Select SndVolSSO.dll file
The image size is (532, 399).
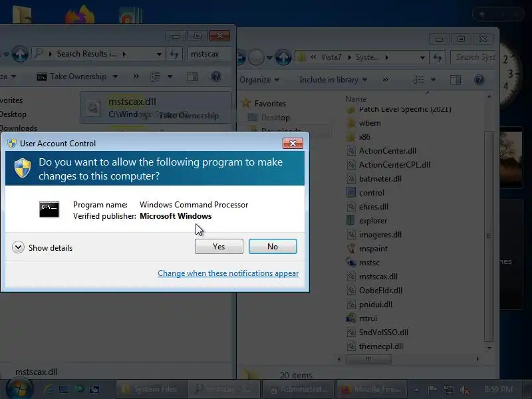(384, 332)
